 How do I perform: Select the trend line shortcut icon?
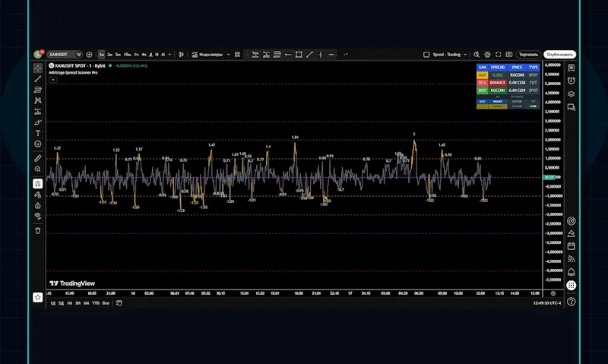click(310, 55)
